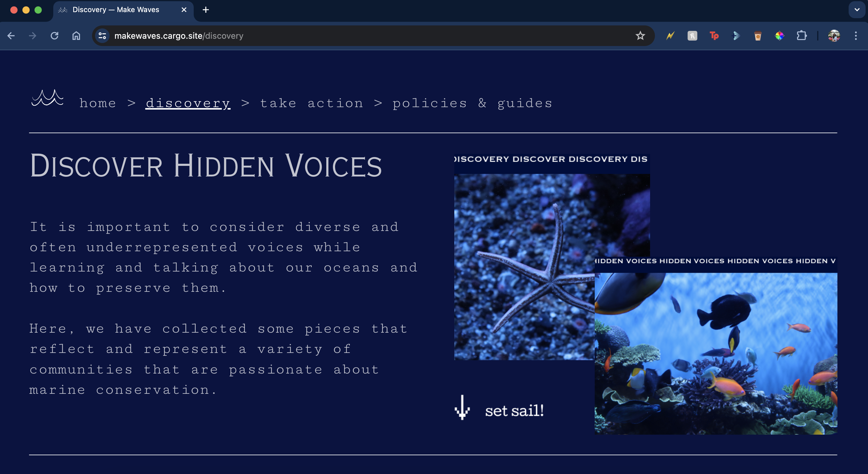Viewport: 868px width, 474px height.
Task: Click the coral reef fish image
Action: pos(716,354)
